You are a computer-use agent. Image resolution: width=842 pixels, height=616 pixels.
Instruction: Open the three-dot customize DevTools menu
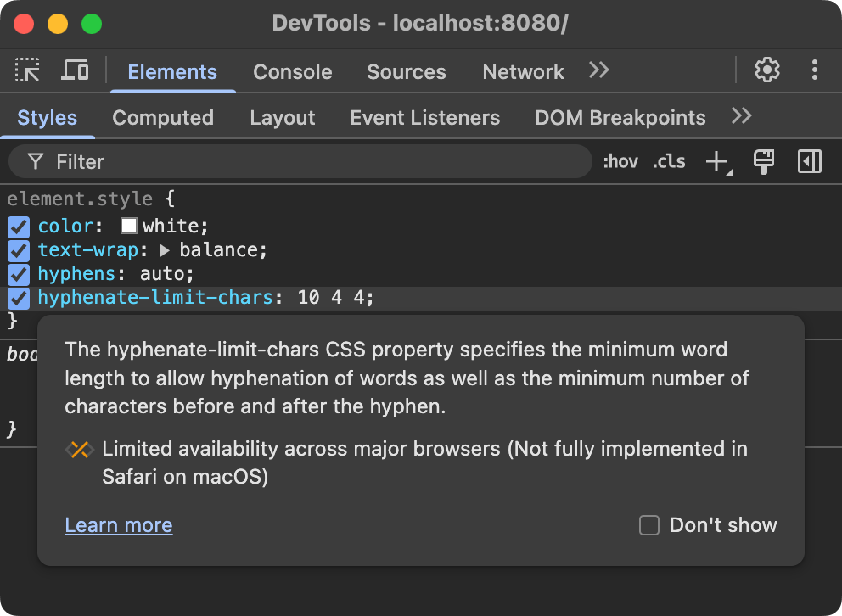[814, 71]
